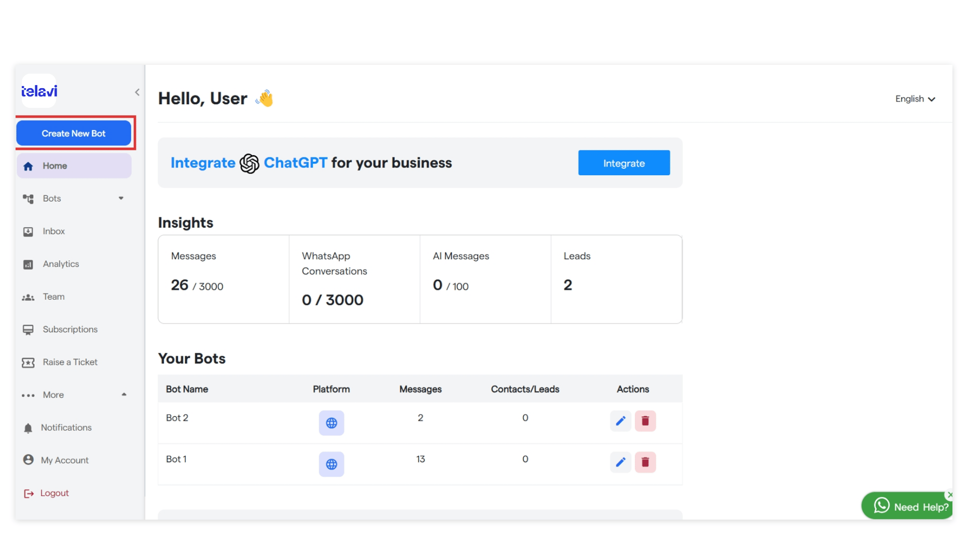Image resolution: width=968 pixels, height=560 pixels.
Task: Click the blue Integrate button
Action: [x=624, y=163]
